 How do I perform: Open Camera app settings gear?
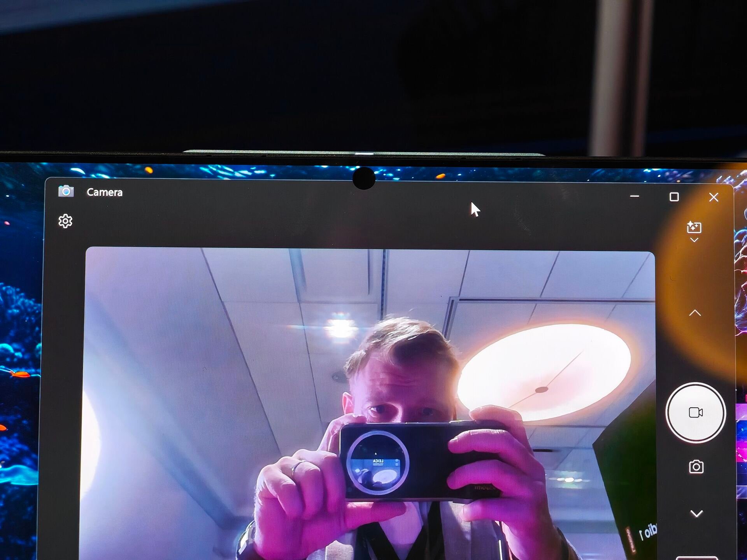[x=65, y=221]
